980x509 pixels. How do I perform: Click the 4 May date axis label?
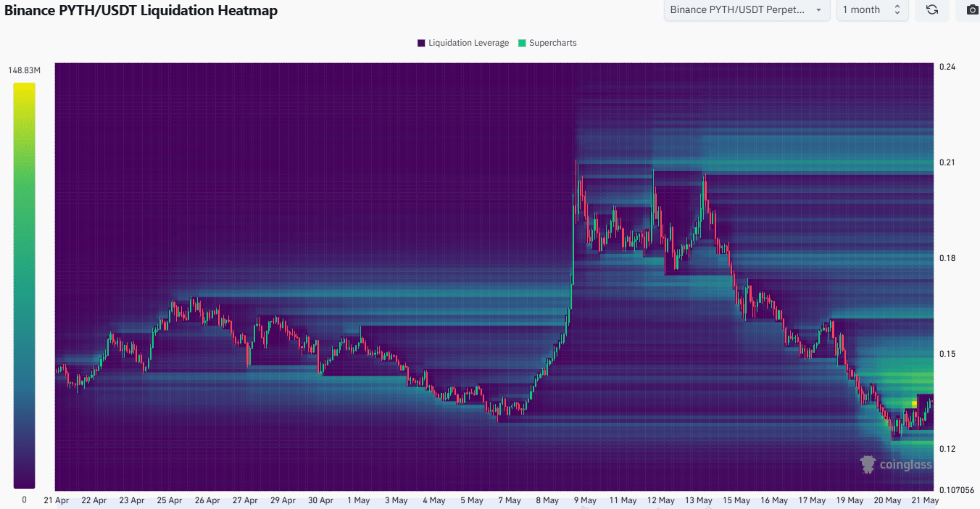pos(433,500)
